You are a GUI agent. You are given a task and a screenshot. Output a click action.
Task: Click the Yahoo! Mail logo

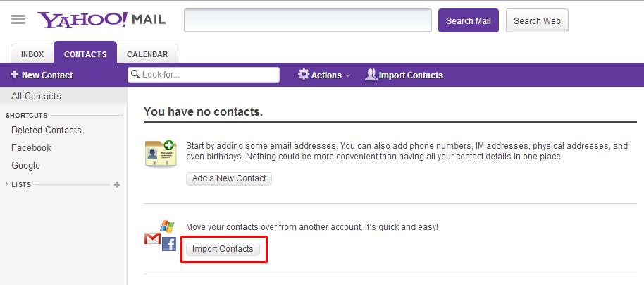coord(101,20)
